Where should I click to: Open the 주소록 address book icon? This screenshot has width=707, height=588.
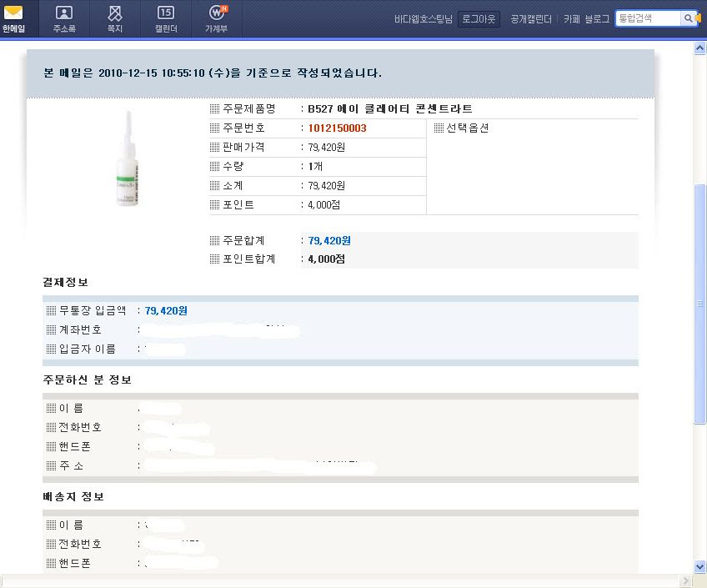(64, 18)
